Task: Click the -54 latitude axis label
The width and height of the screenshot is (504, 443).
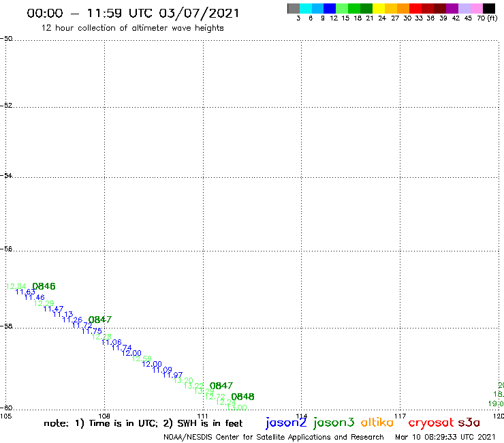Action: 6,176
